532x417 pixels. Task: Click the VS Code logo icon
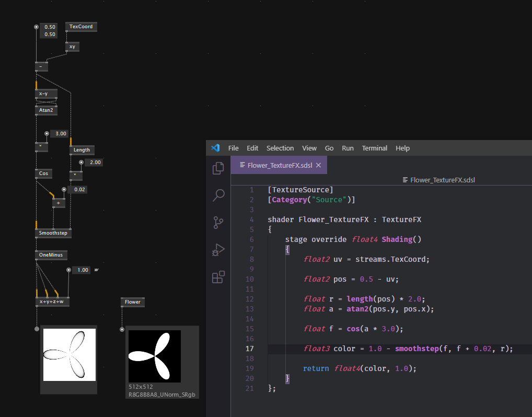coord(215,148)
